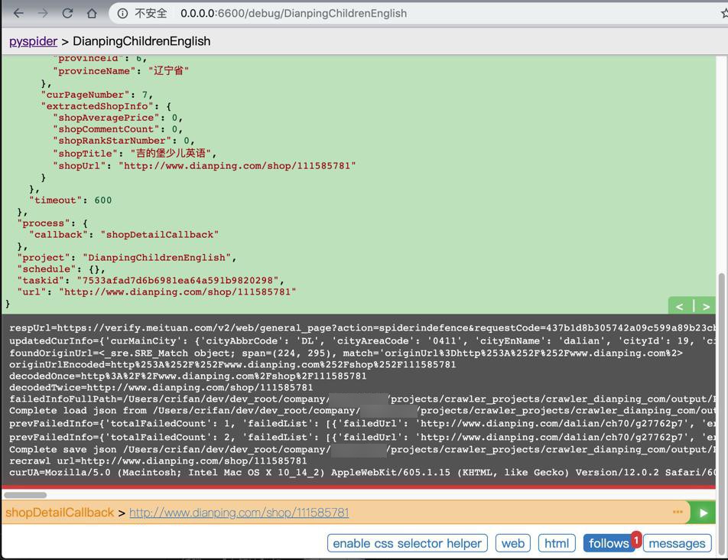This screenshot has height=560, width=728.
Task: Click enable css selector helper button
Action: [x=407, y=543]
